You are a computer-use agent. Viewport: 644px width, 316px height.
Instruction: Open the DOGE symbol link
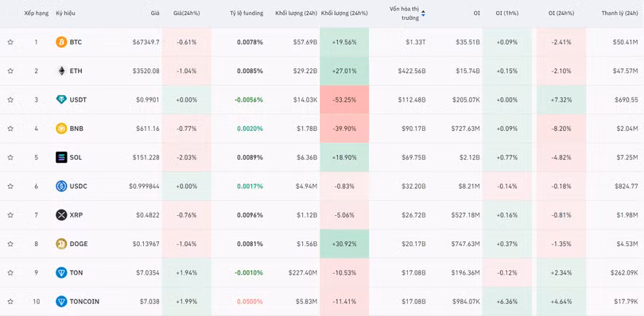pos(79,244)
